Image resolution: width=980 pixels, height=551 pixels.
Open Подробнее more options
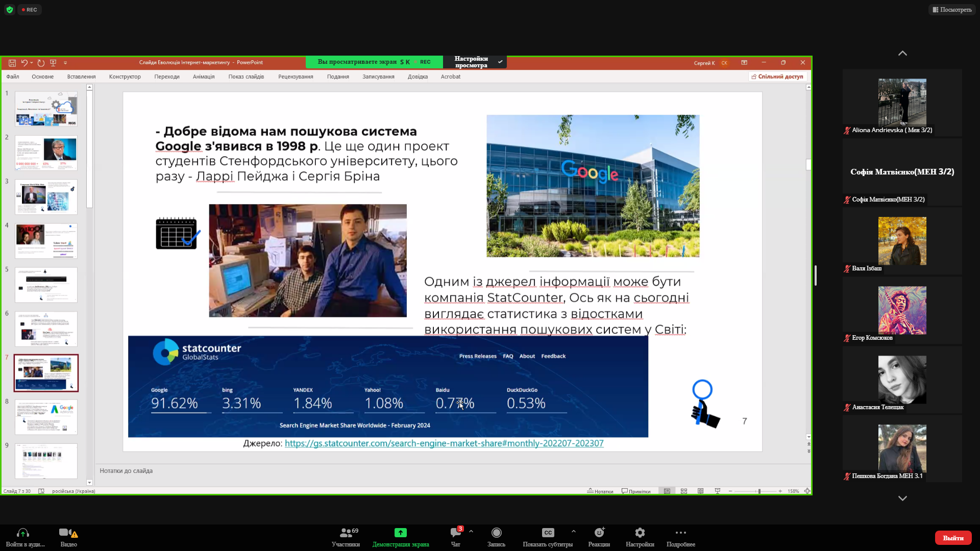pos(681,537)
